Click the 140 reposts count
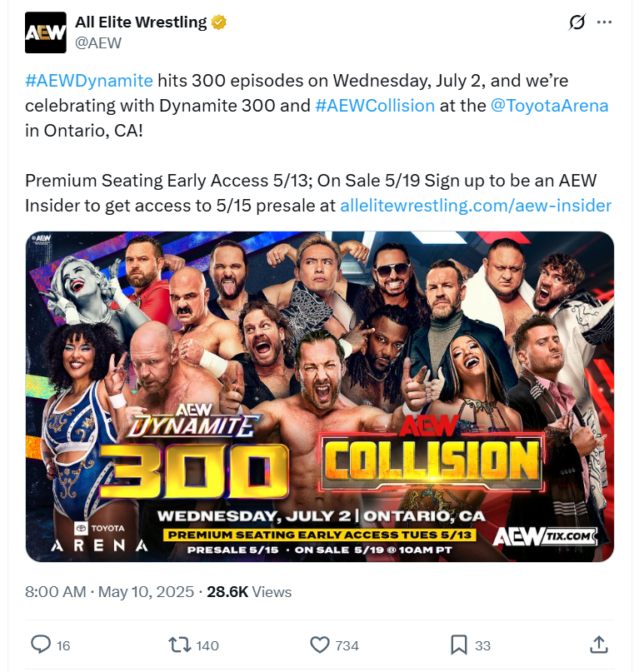The width and height of the screenshot is (639, 672). point(207,645)
